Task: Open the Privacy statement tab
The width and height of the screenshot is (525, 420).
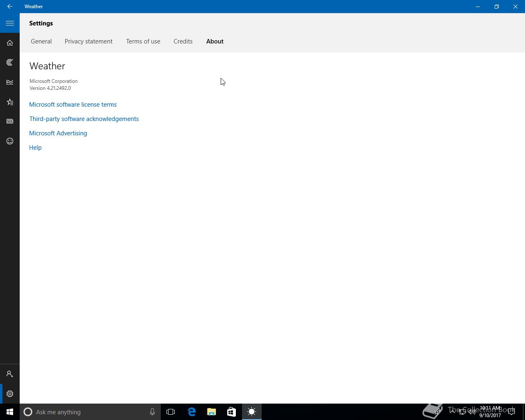Action: point(89,41)
